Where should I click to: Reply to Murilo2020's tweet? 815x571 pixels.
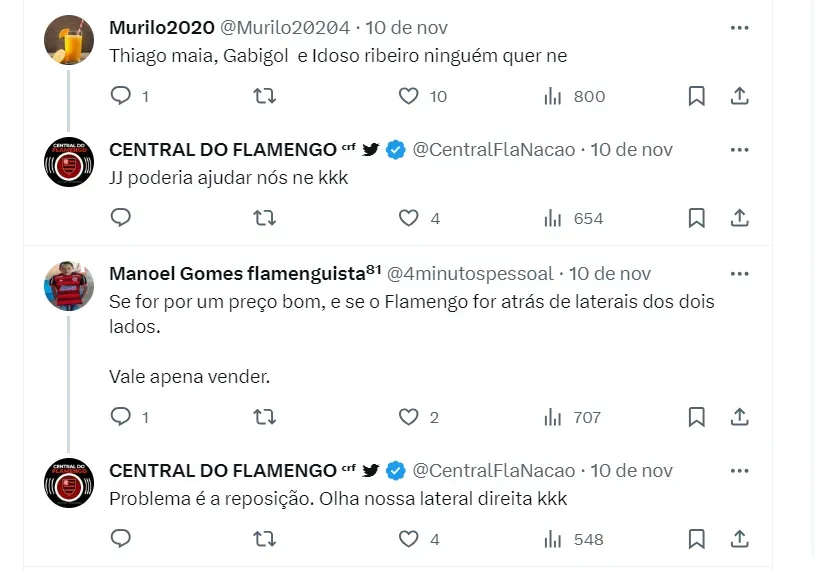[x=120, y=96]
